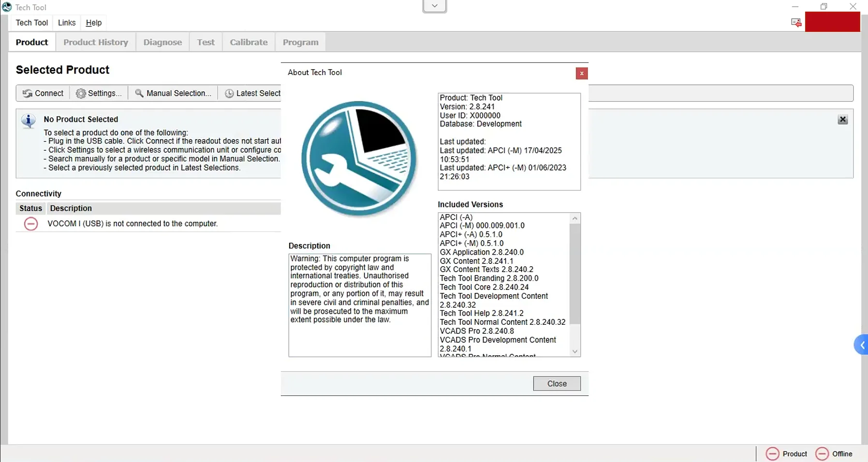Select 'GX Application 2.8.240.0' in Included Versions

pos(482,252)
